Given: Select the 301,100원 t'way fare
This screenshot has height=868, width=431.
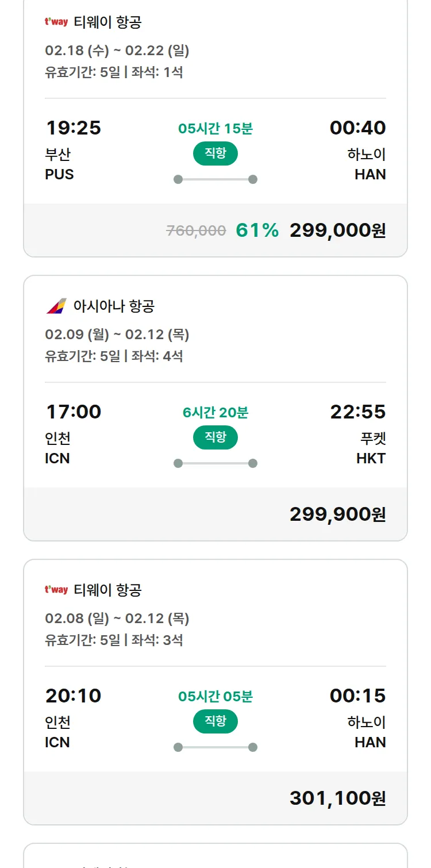Looking at the screenshot, I should (337, 798).
